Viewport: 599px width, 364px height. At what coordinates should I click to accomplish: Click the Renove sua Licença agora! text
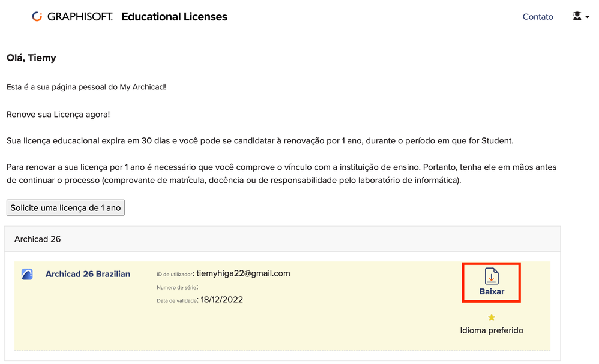coord(58,114)
